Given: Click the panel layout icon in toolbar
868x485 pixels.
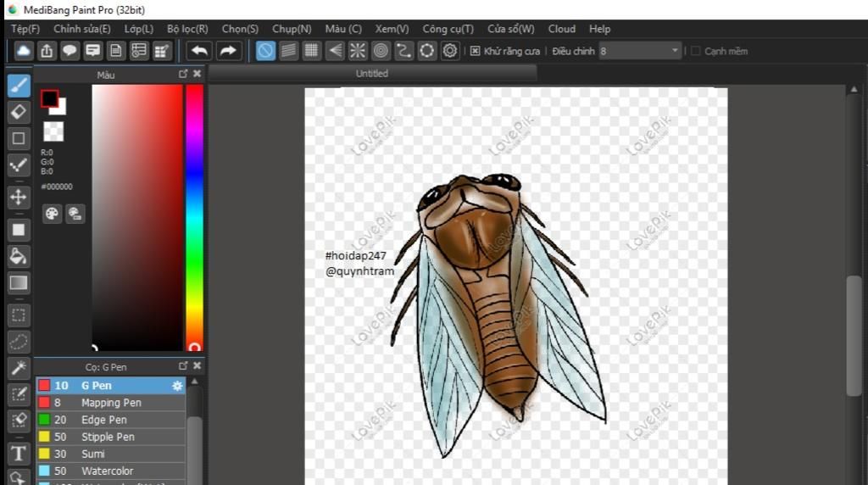Looking at the screenshot, I should tap(139, 51).
